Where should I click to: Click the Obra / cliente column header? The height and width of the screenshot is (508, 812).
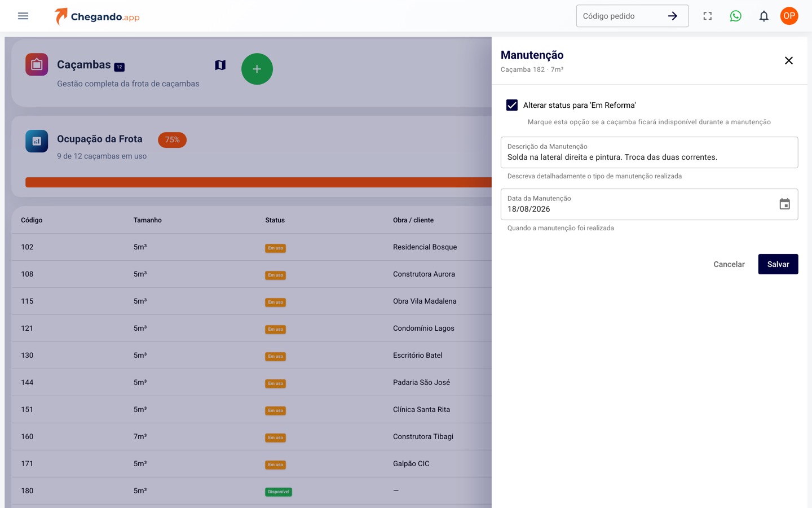point(413,220)
